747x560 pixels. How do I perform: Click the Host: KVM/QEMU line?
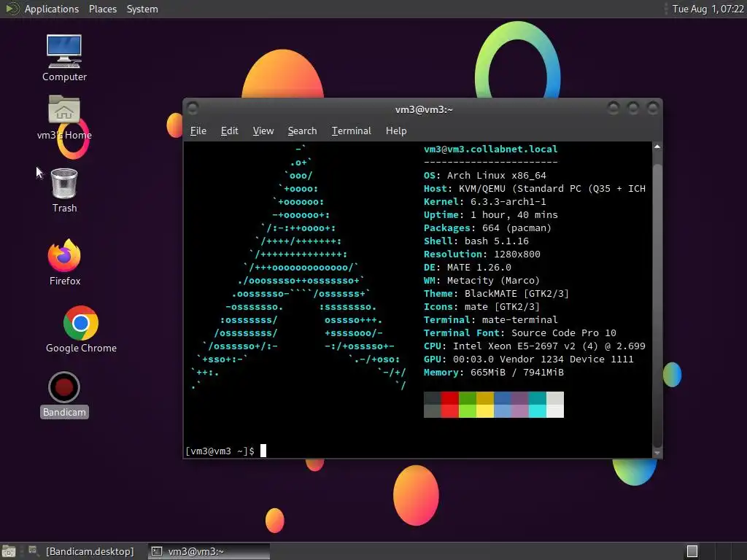point(535,189)
